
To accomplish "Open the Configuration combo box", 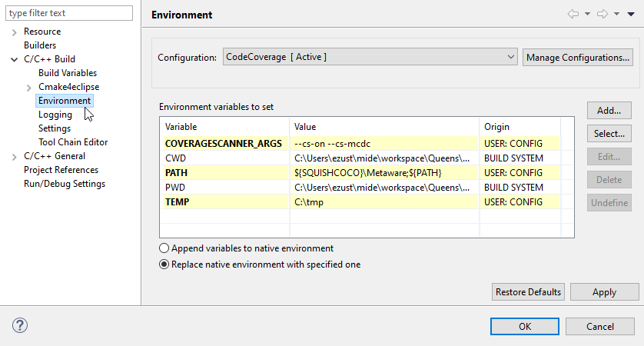I will pyautogui.click(x=370, y=58).
